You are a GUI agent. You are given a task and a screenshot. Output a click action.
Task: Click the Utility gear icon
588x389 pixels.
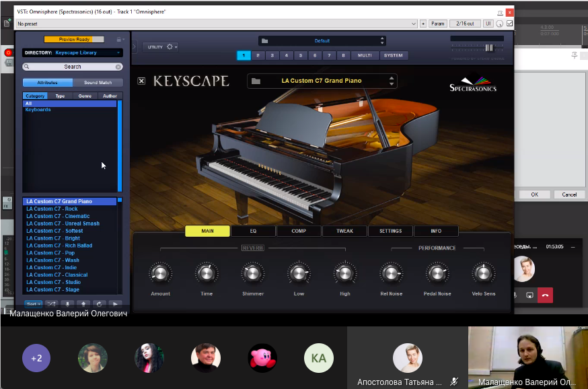[x=170, y=47]
